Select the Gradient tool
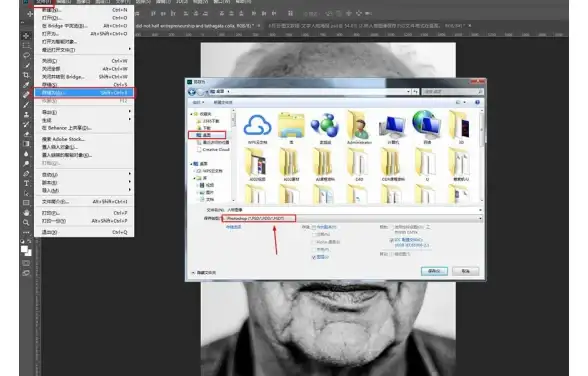The width and height of the screenshot is (588, 376). 26,144
